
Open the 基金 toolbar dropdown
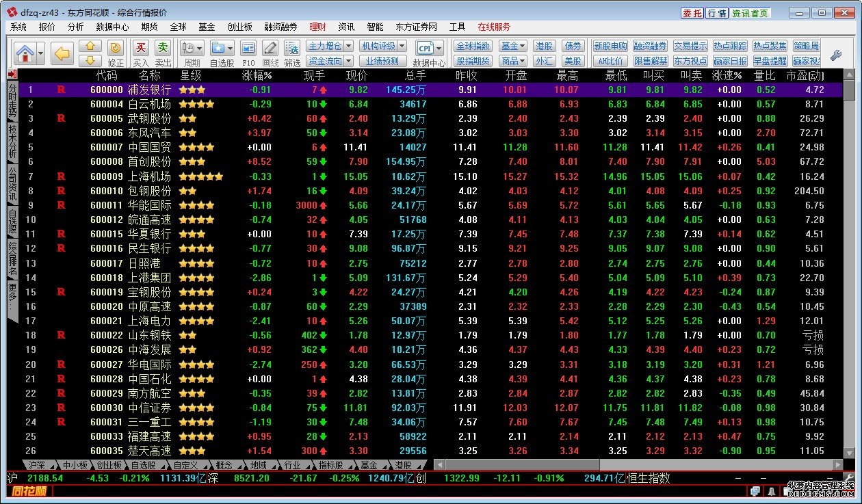[x=512, y=46]
